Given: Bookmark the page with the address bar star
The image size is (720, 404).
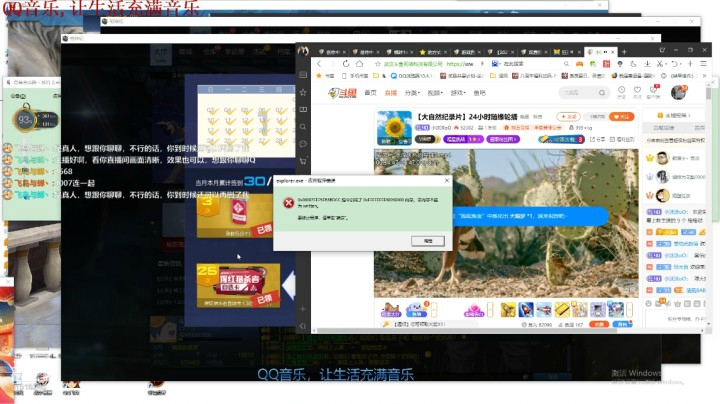Looking at the screenshot, I should click(378, 64).
